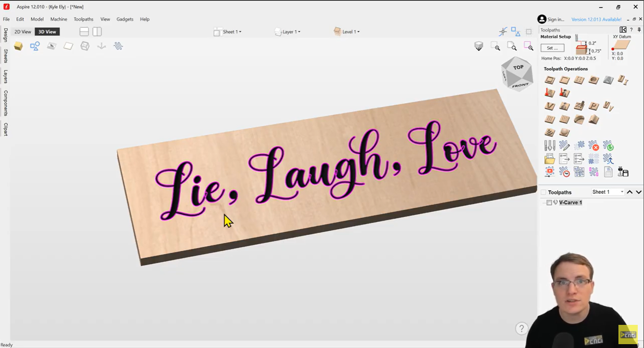Check the V-Carve 1 toolpath checkbox
Viewport: 644px width, 348px height.
pos(549,203)
